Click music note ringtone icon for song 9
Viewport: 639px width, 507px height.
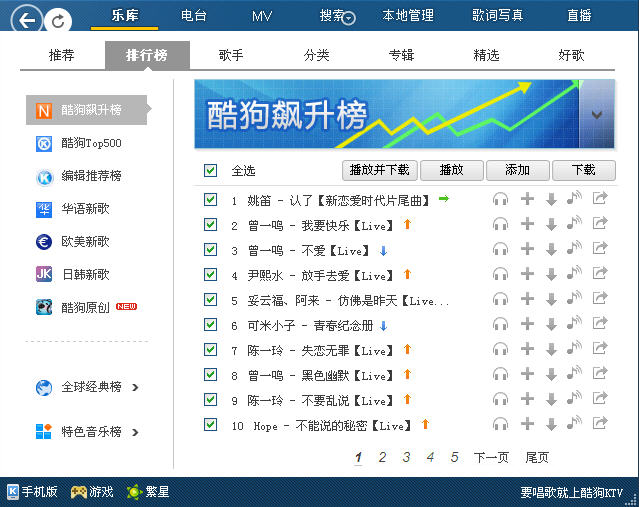click(574, 400)
